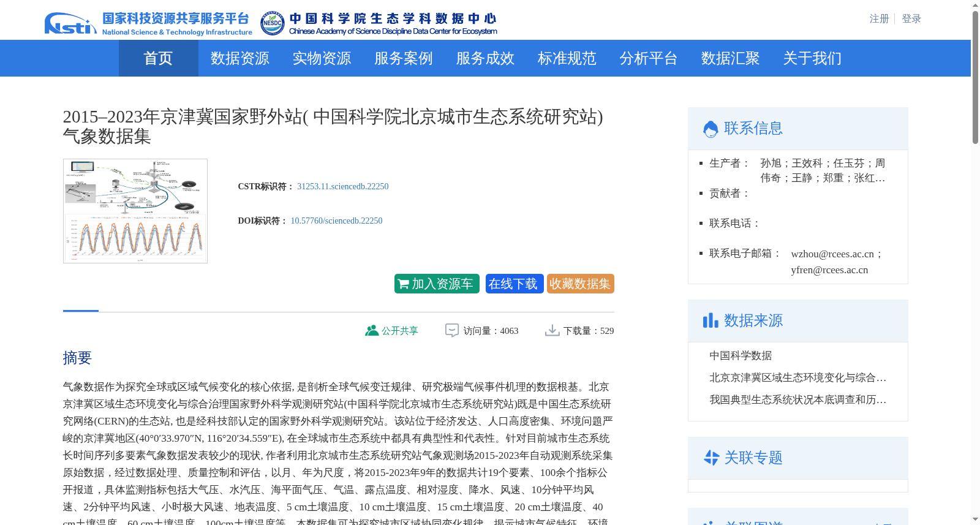Viewport: 980px width, 525px height.
Task: Click the downloads arrow icon
Action: coord(552,330)
